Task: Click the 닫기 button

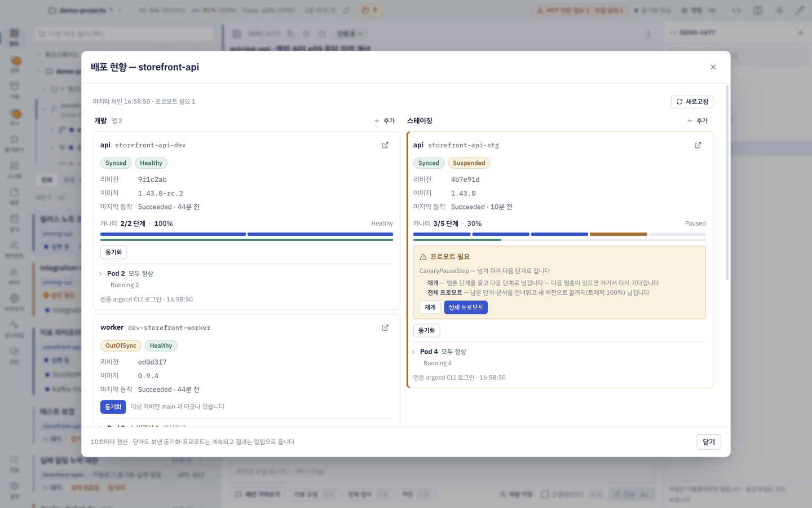Action: pos(709,442)
